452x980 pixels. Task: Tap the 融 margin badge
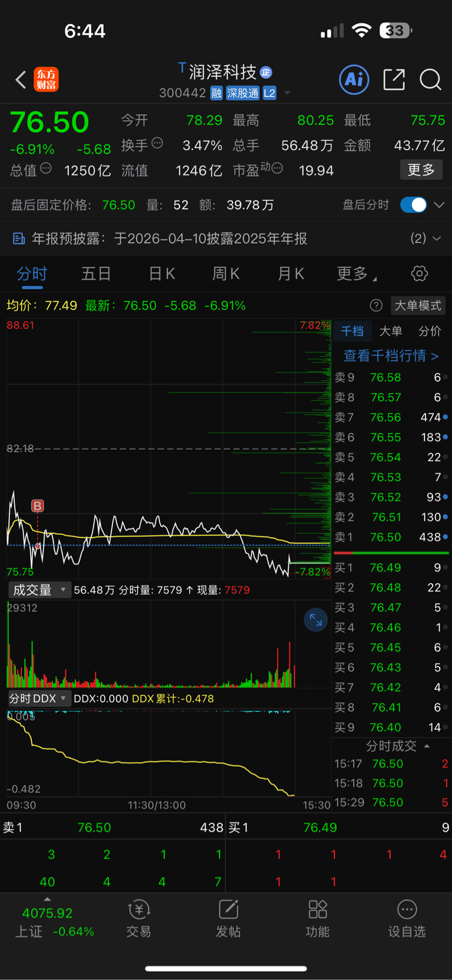(216, 93)
